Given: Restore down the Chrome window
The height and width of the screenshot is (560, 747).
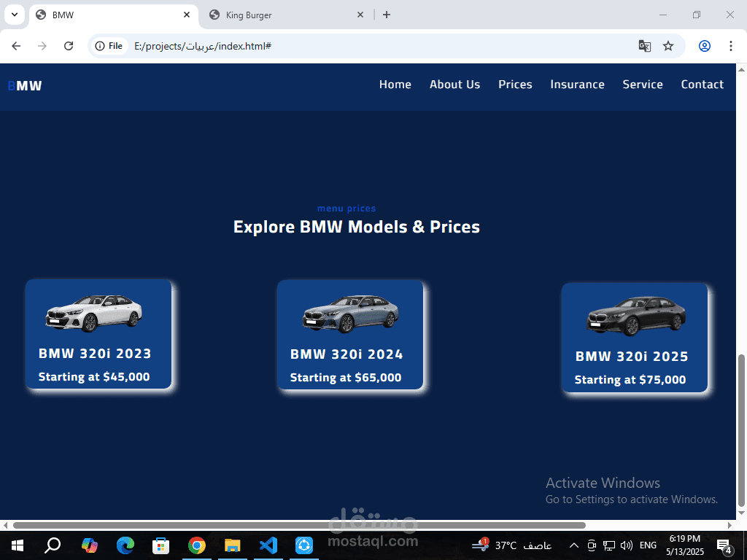Looking at the screenshot, I should click(x=697, y=15).
